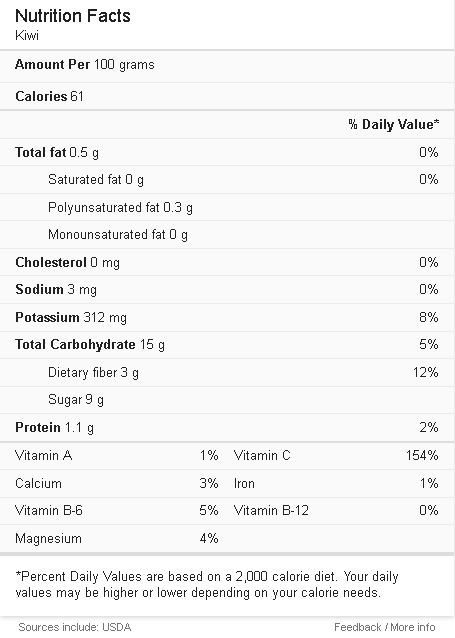
Task: Select the Sodium 3 mg row
Action: (x=227, y=290)
